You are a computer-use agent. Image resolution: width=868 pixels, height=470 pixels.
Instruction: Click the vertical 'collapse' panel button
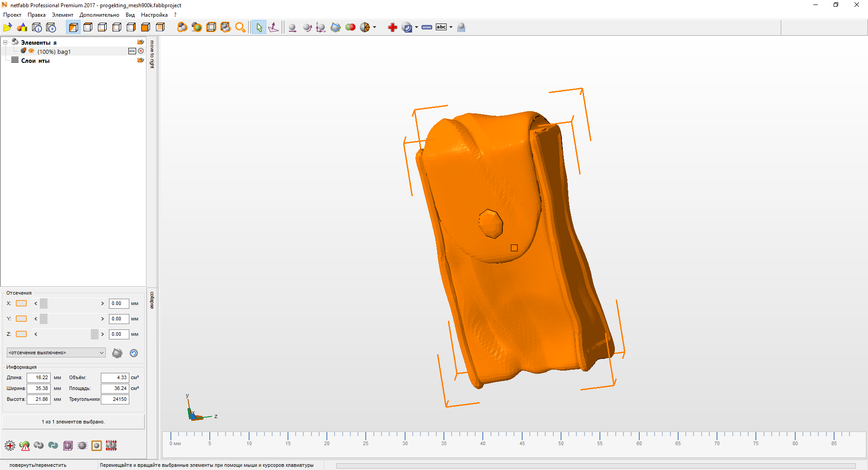(x=152, y=301)
